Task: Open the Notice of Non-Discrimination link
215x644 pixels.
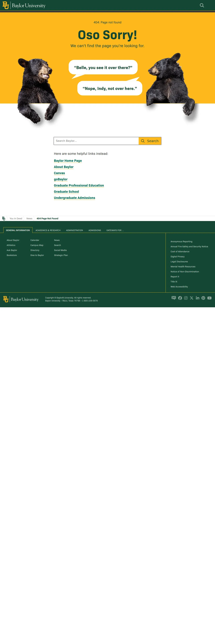Action: [x=185, y=272]
